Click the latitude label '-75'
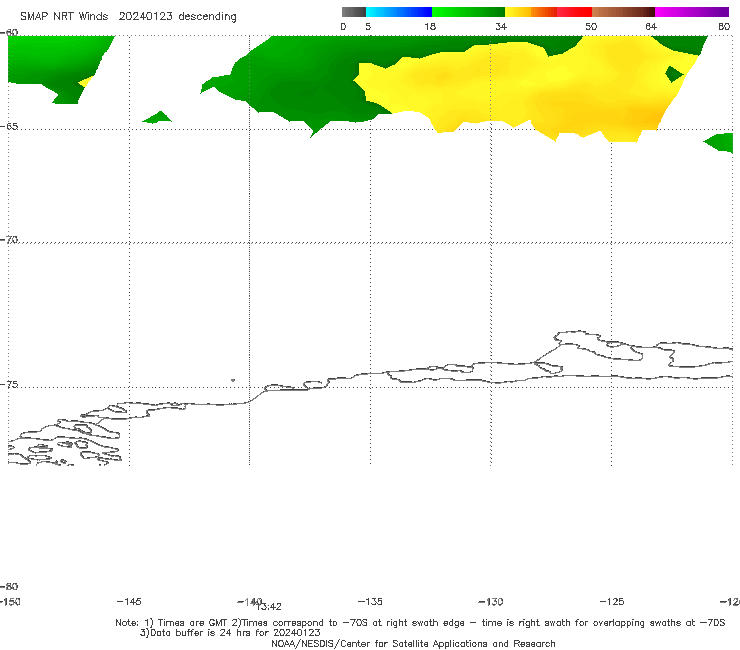 pyautogui.click(x=9, y=384)
